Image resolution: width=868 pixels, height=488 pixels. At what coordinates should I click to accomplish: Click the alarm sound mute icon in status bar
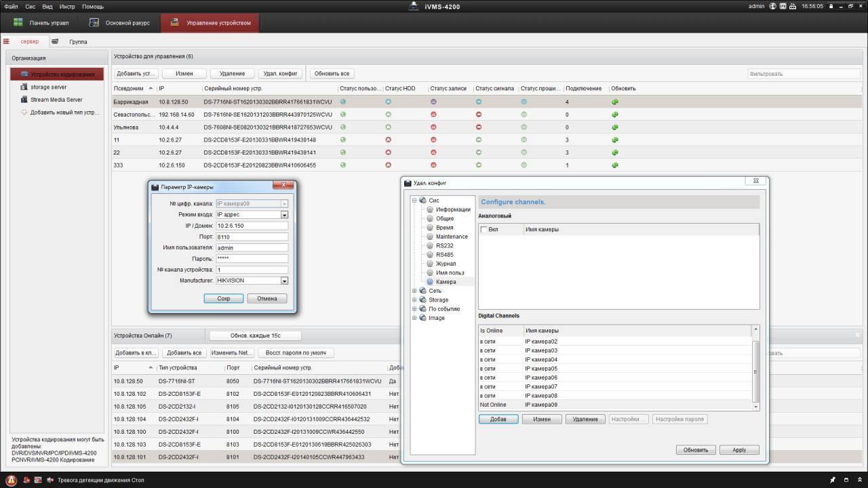pos(50,480)
